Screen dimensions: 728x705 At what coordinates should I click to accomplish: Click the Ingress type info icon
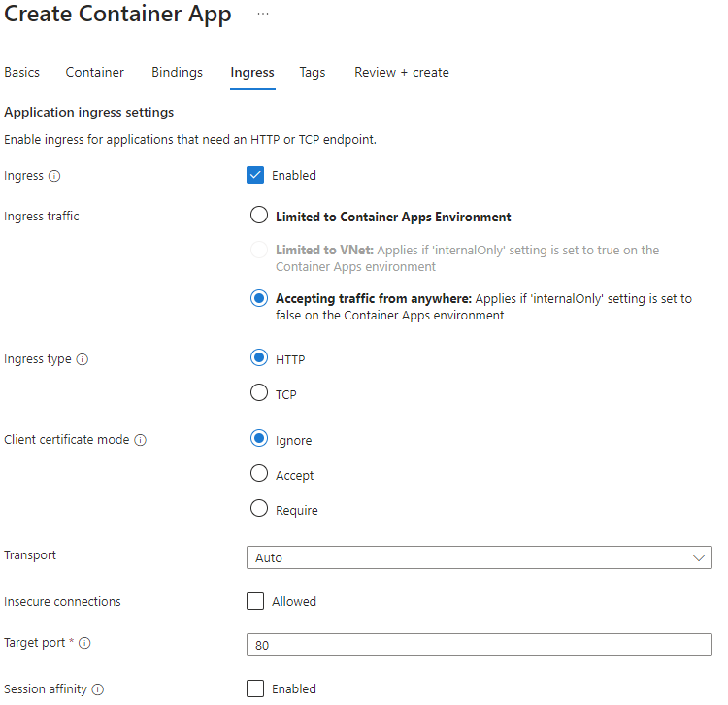[x=83, y=359]
